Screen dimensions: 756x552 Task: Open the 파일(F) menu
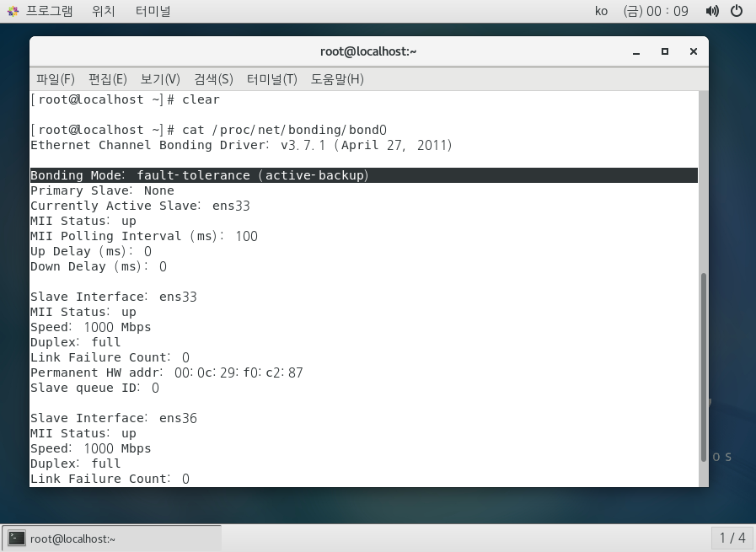(x=56, y=78)
